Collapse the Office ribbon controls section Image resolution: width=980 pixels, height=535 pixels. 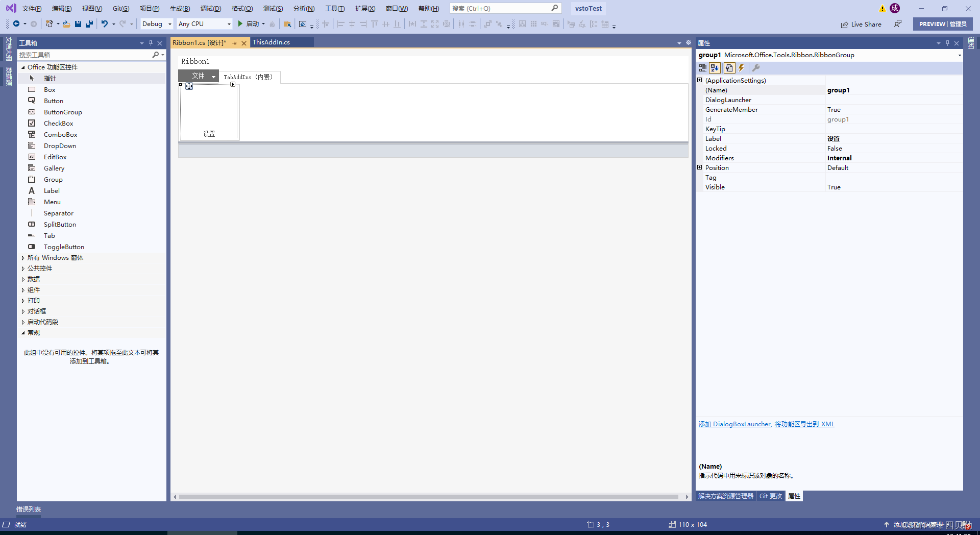tap(23, 67)
